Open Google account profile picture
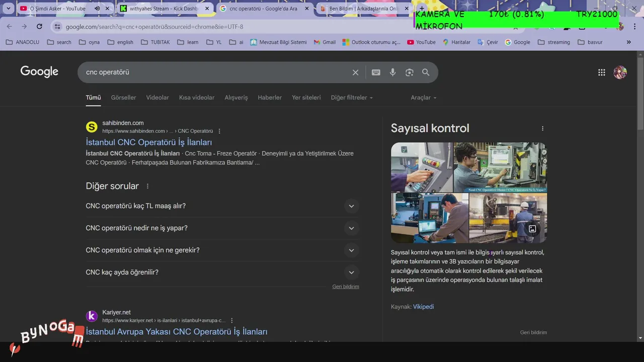This screenshot has width=644, height=362. (620, 72)
